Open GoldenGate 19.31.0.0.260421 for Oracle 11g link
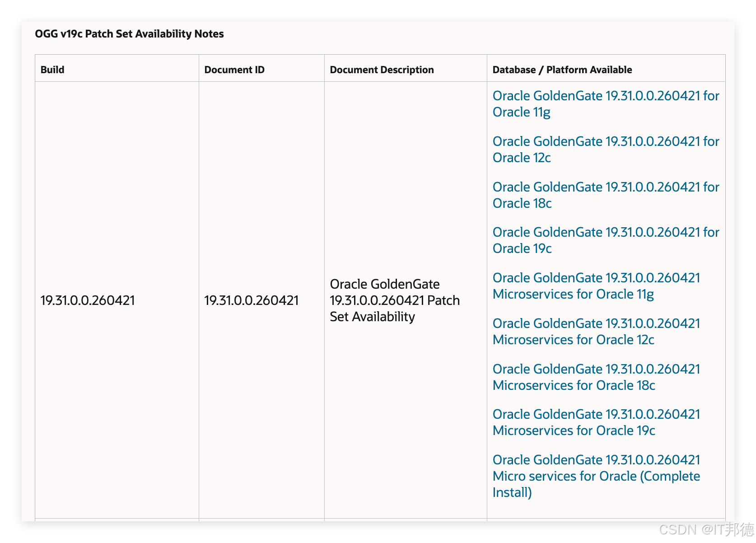This screenshot has width=756, height=543. (x=606, y=104)
